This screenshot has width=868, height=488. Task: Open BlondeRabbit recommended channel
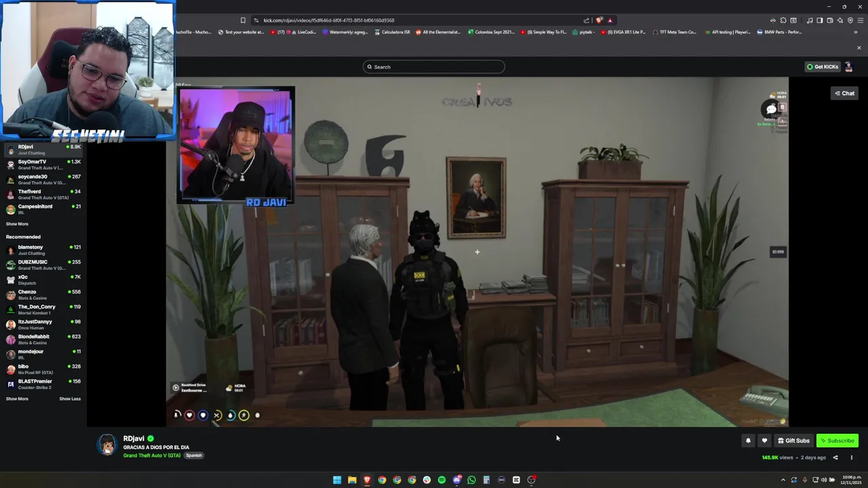[x=43, y=340]
